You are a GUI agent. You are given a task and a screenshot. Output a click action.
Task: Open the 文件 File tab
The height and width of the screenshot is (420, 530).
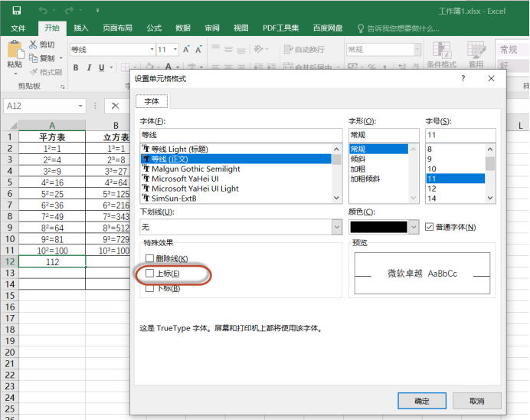point(18,28)
